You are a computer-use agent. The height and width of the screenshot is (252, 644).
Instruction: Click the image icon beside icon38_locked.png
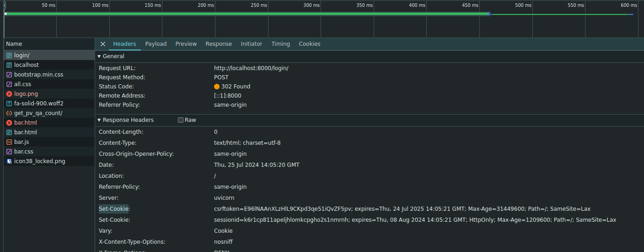(x=9, y=161)
